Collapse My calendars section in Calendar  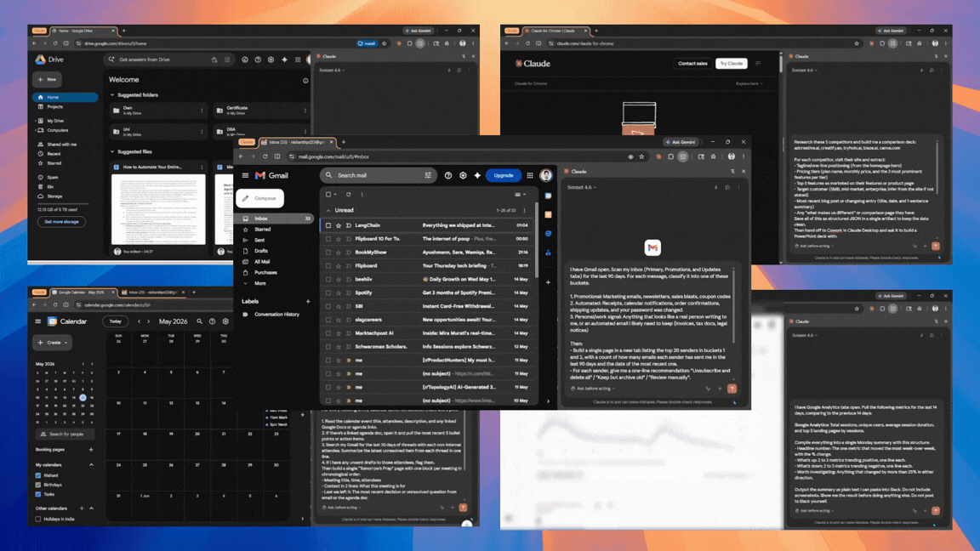(91, 465)
